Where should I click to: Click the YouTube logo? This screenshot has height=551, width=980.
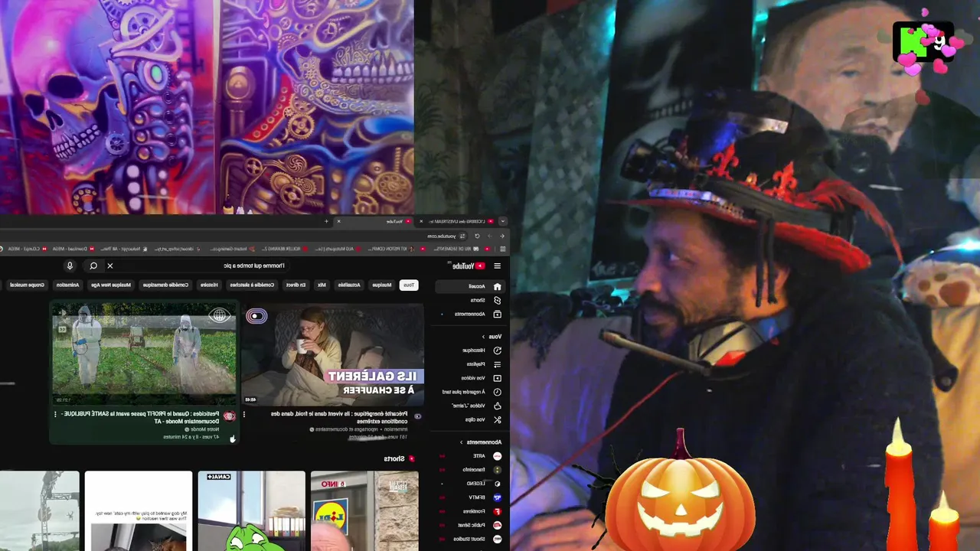coord(468,266)
